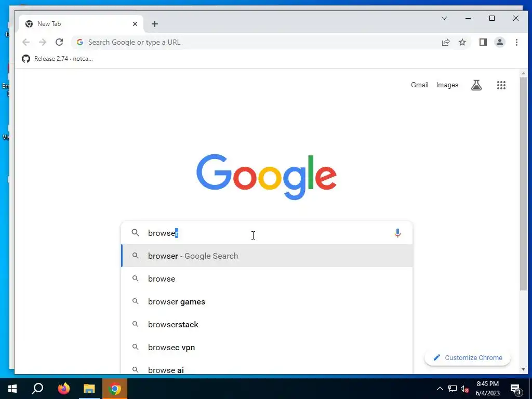The width and height of the screenshot is (532, 399).
Task: Open the Google apps grid
Action: point(501,85)
